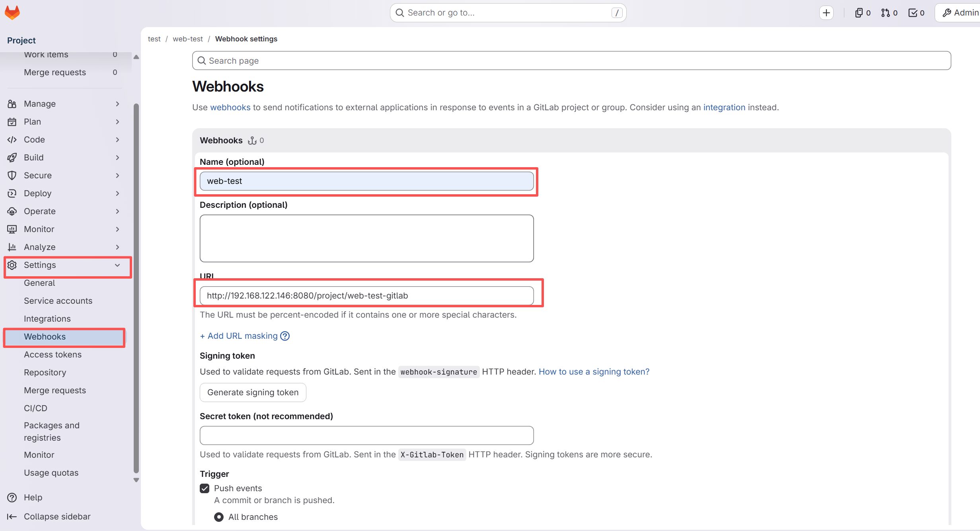This screenshot has height=531, width=980.
Task: Select the All branches radio button
Action: click(219, 517)
